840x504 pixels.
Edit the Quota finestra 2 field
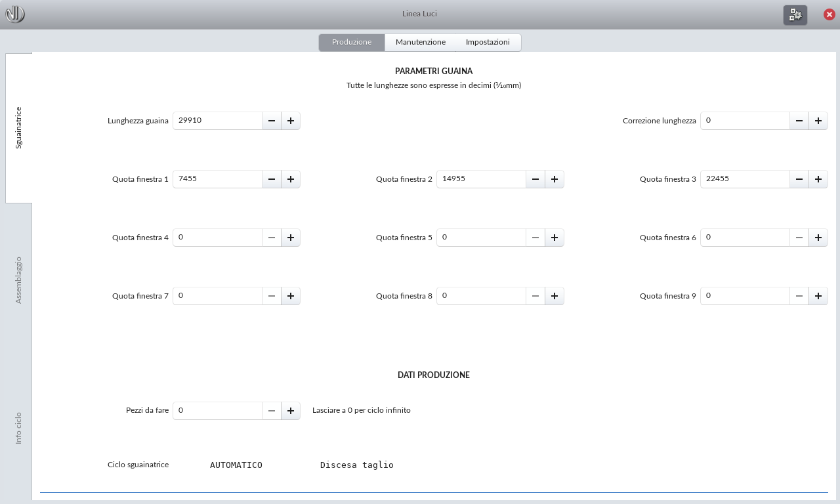coord(482,179)
